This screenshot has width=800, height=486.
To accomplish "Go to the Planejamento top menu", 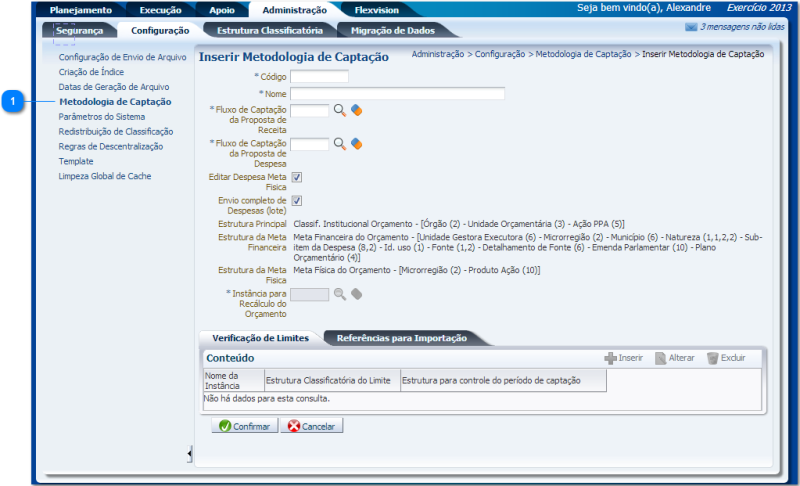I will pyautogui.click(x=81, y=10).
